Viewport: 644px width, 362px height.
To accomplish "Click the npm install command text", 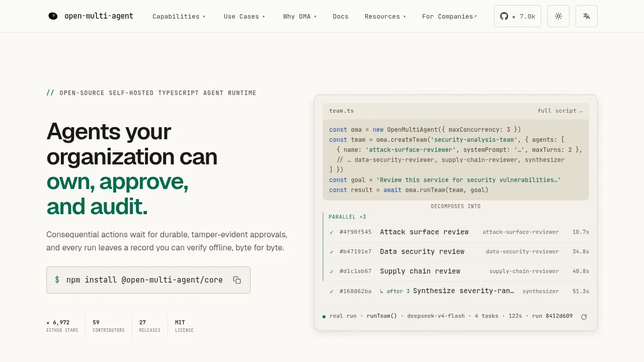I will (x=145, y=280).
